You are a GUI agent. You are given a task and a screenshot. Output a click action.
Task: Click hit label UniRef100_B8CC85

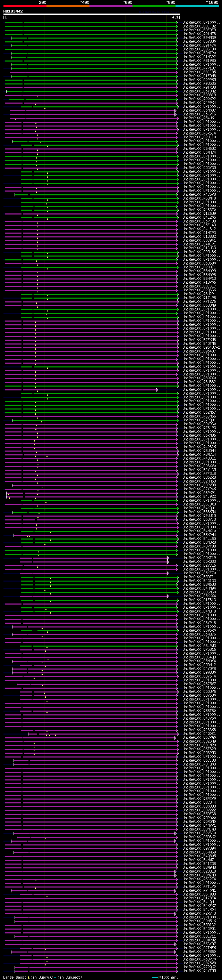pos(199,72)
